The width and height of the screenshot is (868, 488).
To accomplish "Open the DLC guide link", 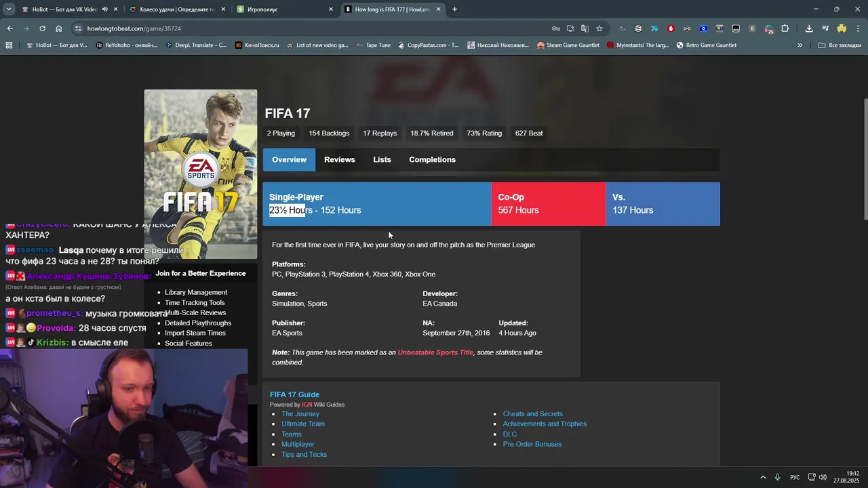I will 509,434.
